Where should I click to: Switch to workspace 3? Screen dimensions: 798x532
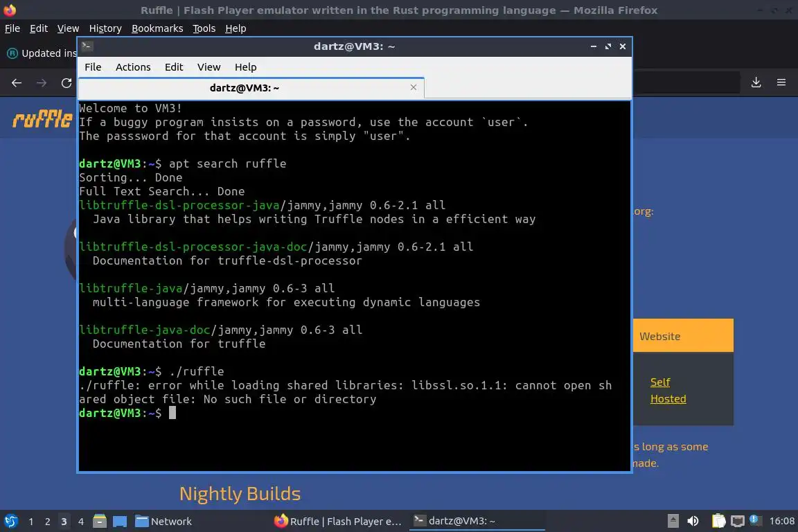point(64,522)
